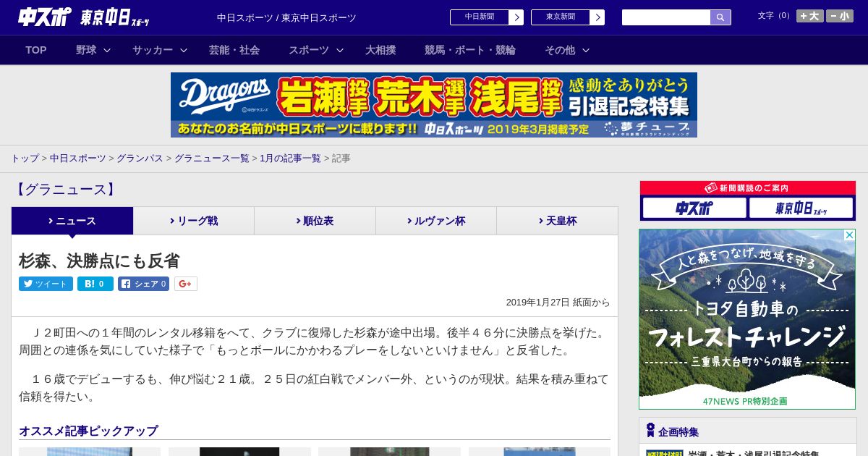Open the 東京新聞 link button
The image size is (868, 456).
(x=561, y=17)
